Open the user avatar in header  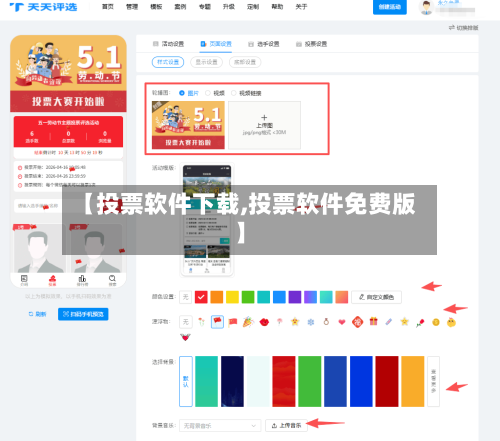pyautogui.click(x=426, y=7)
